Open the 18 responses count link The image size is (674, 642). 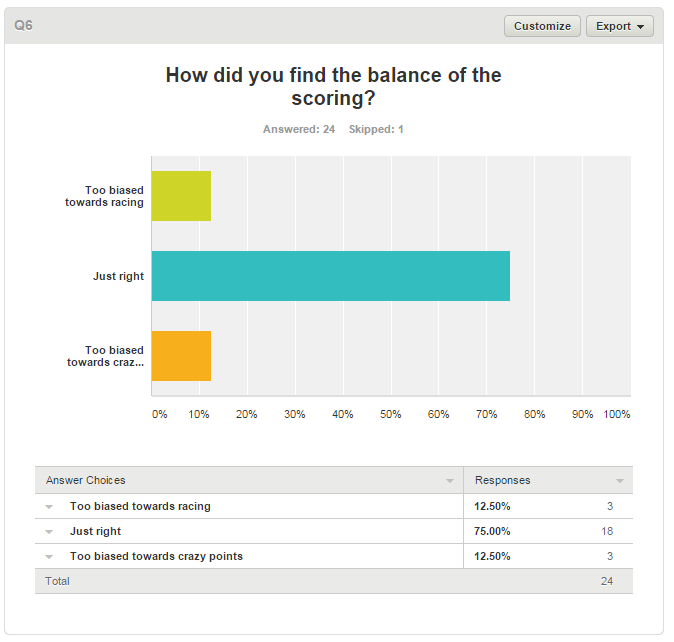607,531
